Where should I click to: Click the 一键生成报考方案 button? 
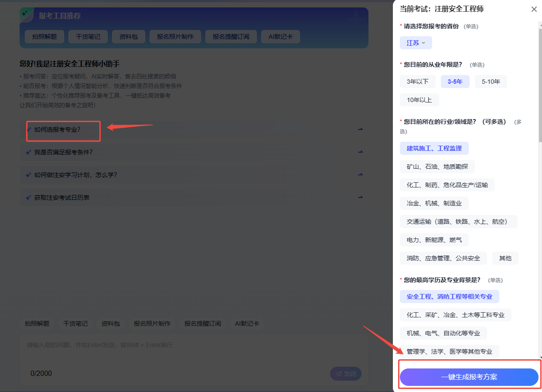pyautogui.click(x=469, y=377)
